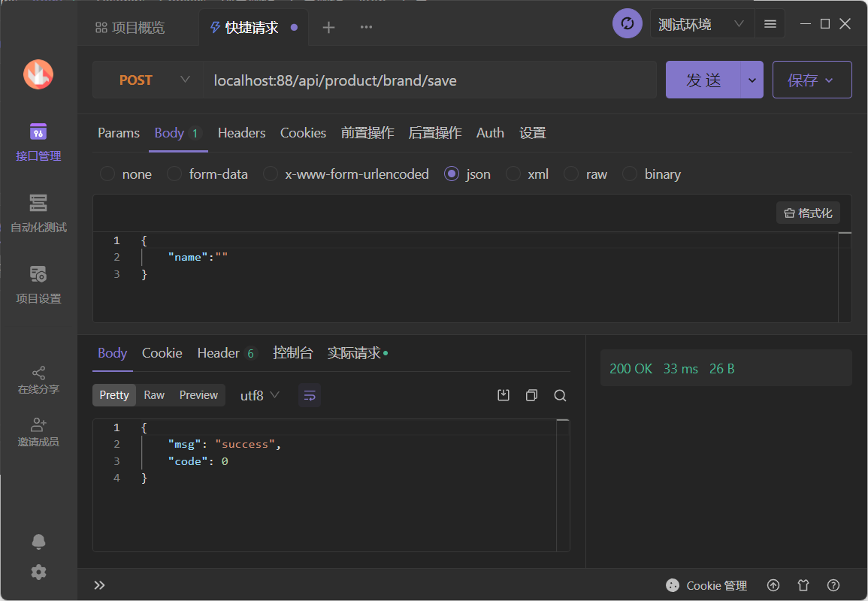
Task: Click the 项目概览 grid icon
Action: tap(101, 28)
